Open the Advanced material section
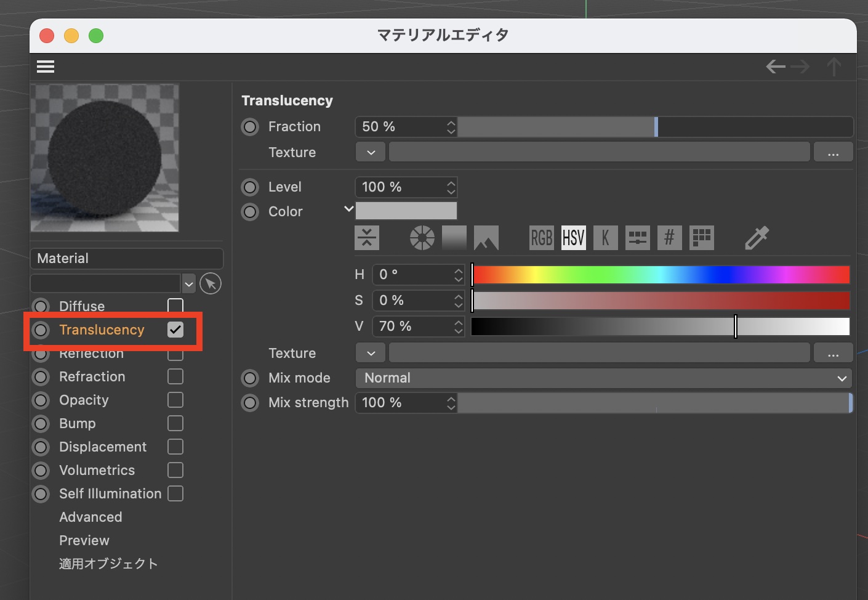Image resolution: width=868 pixels, height=600 pixels. pos(90,517)
